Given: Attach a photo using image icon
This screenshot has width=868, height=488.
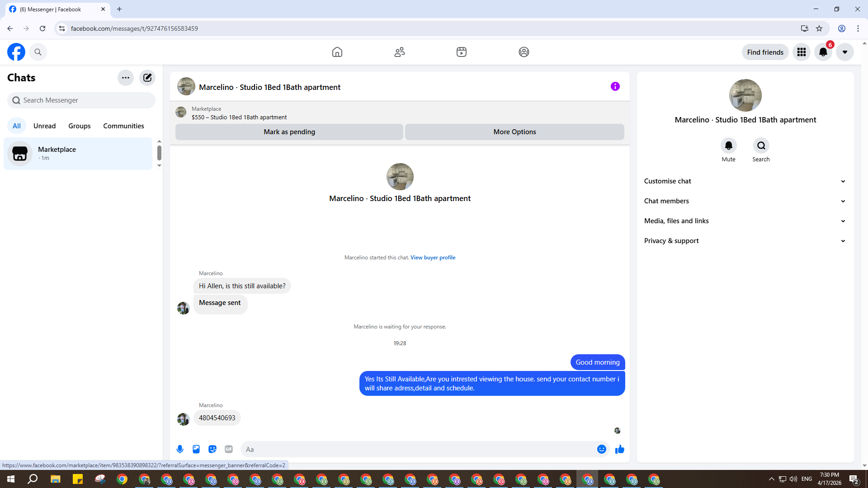Looking at the screenshot, I should [x=196, y=449].
